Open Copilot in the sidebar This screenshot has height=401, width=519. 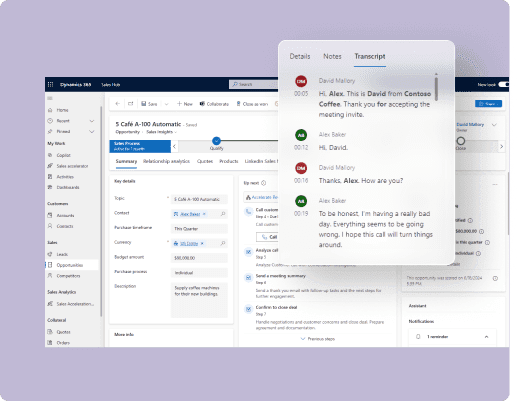click(63, 155)
